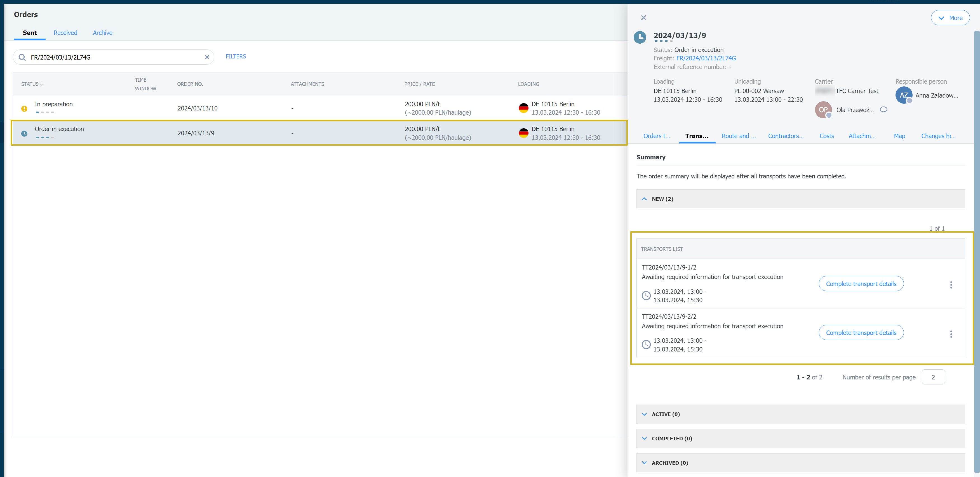This screenshot has width=980, height=477.
Task: Open three-dot menu for TT2024/03/13/9-2/2
Action: 951,334
